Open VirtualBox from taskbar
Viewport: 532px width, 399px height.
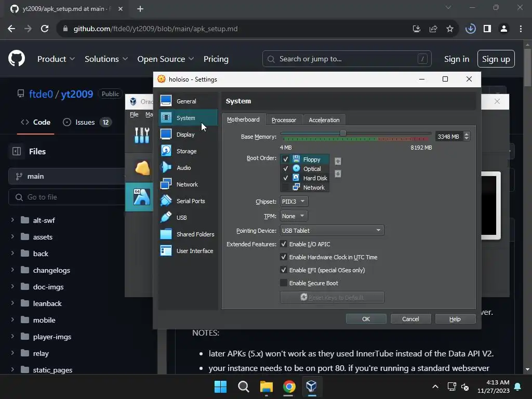[312, 387]
